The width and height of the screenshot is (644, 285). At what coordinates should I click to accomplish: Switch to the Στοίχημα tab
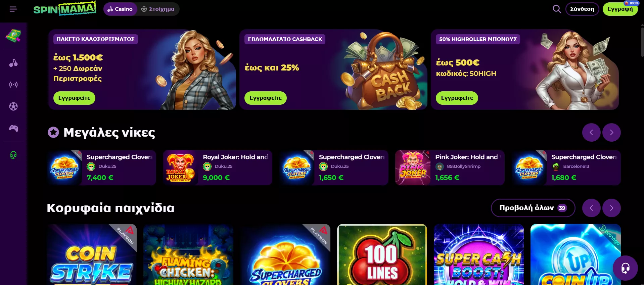pyautogui.click(x=158, y=9)
